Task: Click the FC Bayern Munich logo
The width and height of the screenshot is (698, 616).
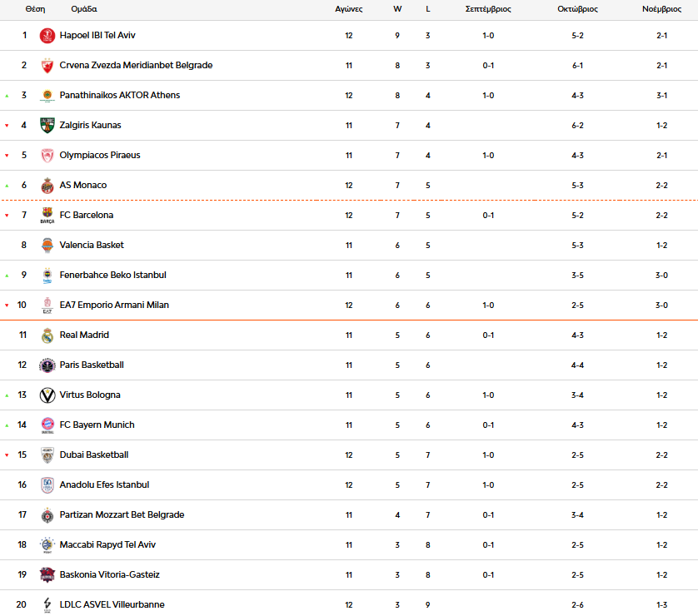Action: [47, 425]
